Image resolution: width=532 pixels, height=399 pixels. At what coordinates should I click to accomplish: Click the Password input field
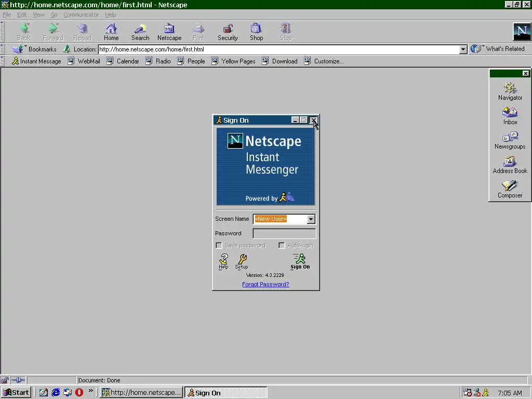click(284, 233)
